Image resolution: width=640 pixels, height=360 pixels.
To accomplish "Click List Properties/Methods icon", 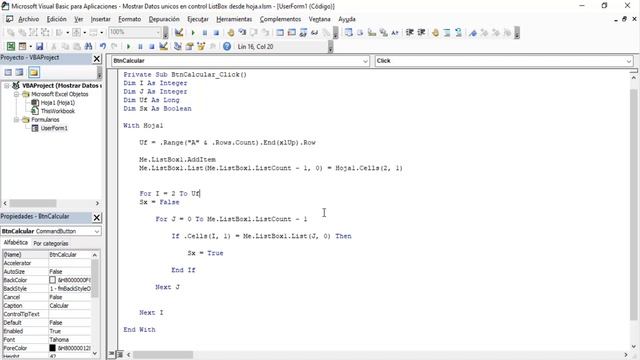I will pos(349,33).
